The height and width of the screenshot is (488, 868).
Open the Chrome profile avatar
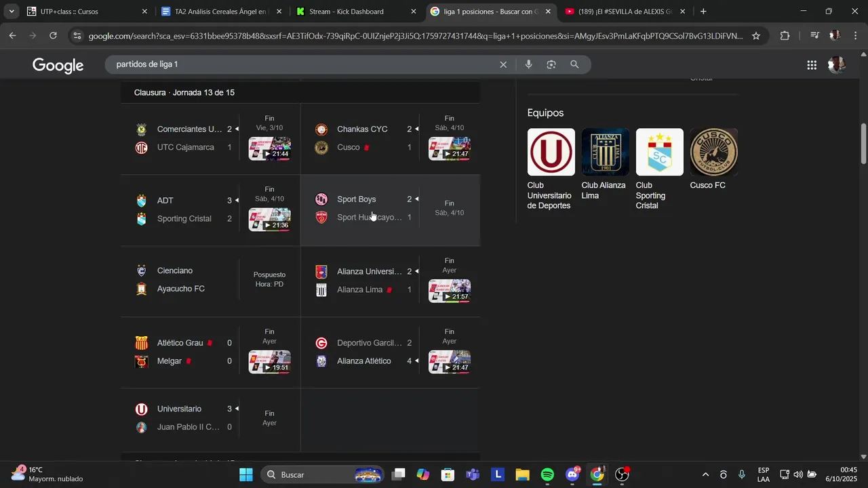tap(835, 36)
